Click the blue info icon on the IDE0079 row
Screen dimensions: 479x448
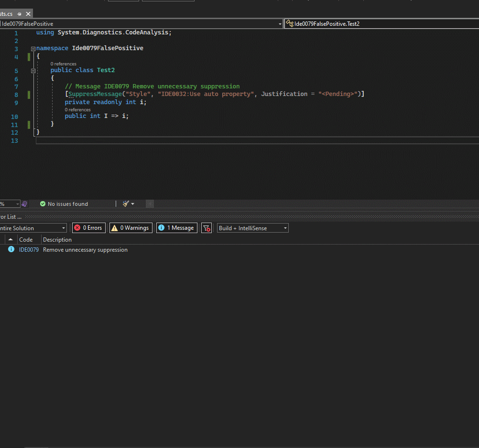point(11,249)
